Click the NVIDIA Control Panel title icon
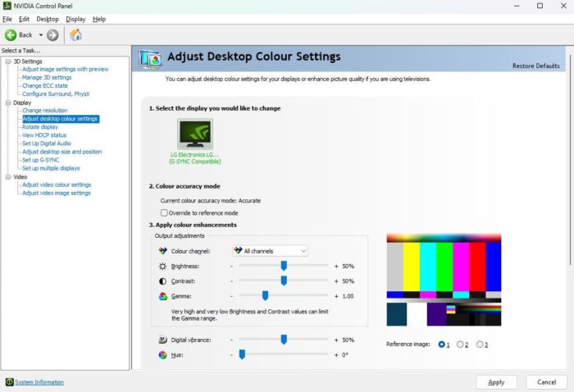Image resolution: width=574 pixels, height=392 pixels. pos(7,6)
